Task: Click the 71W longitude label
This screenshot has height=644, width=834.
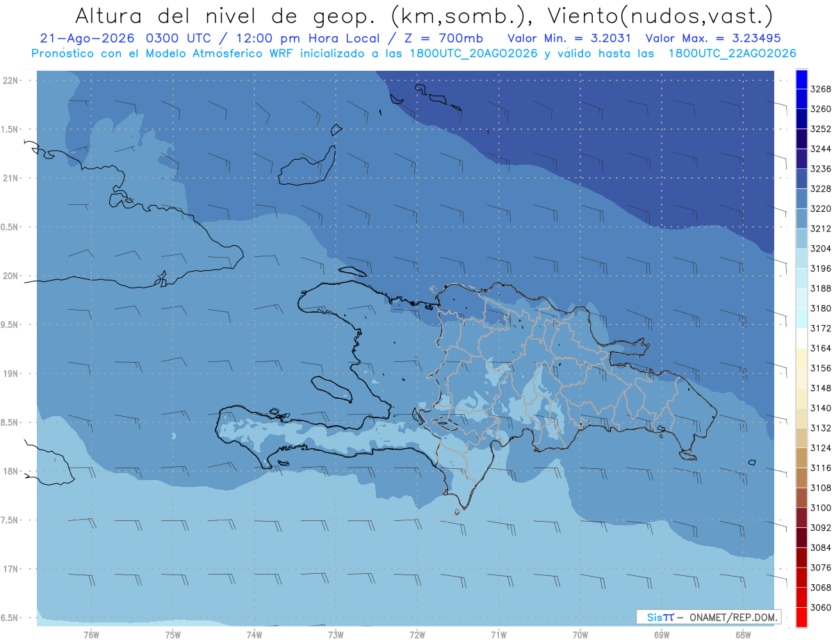Action: tap(498, 635)
